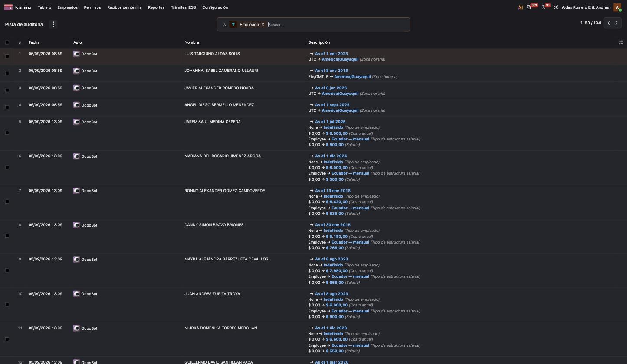Image resolution: width=627 pixels, height=364 pixels.
Task: Sort by the Fecha column header
Action: tap(34, 42)
